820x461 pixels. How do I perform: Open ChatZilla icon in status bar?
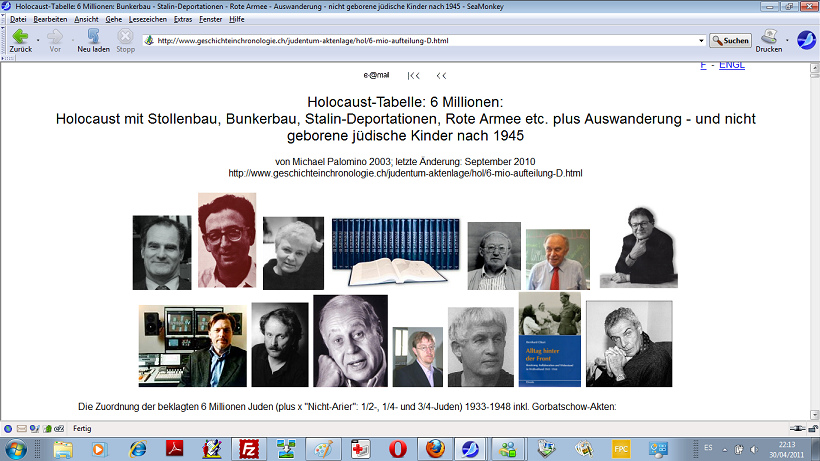pyautogui.click(x=59, y=429)
